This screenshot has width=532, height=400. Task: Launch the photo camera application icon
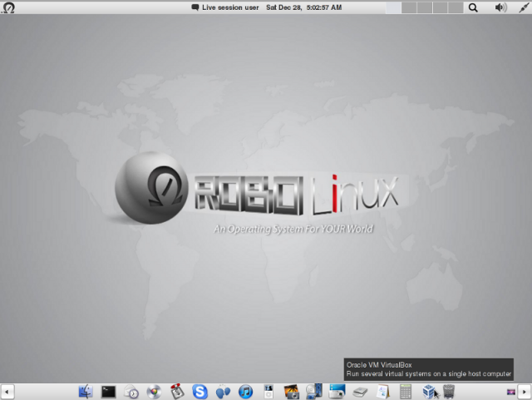coord(291,392)
